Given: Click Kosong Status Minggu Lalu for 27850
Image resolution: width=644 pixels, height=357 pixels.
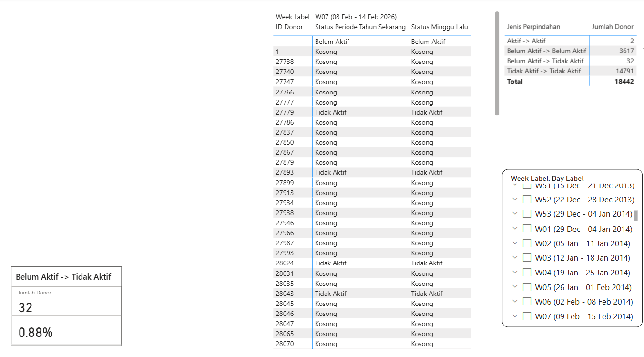Looking at the screenshot, I should (x=422, y=142).
